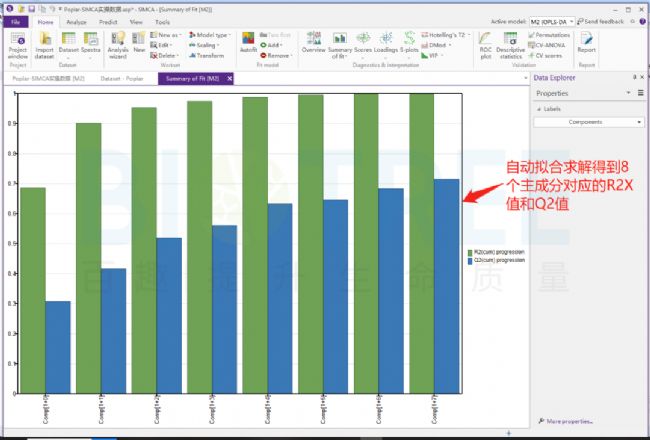Screen dimensions: 650x440
Task: Open the Components labels dropdown
Action: point(589,122)
